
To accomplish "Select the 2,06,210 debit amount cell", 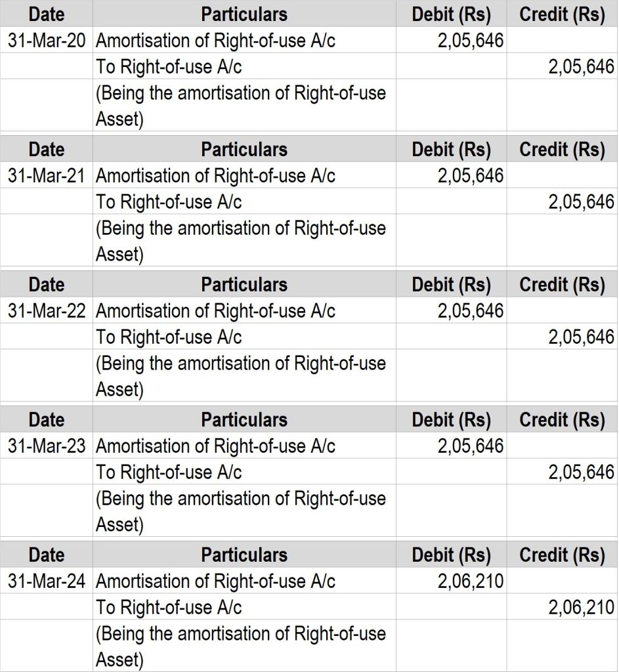I will [x=471, y=581].
